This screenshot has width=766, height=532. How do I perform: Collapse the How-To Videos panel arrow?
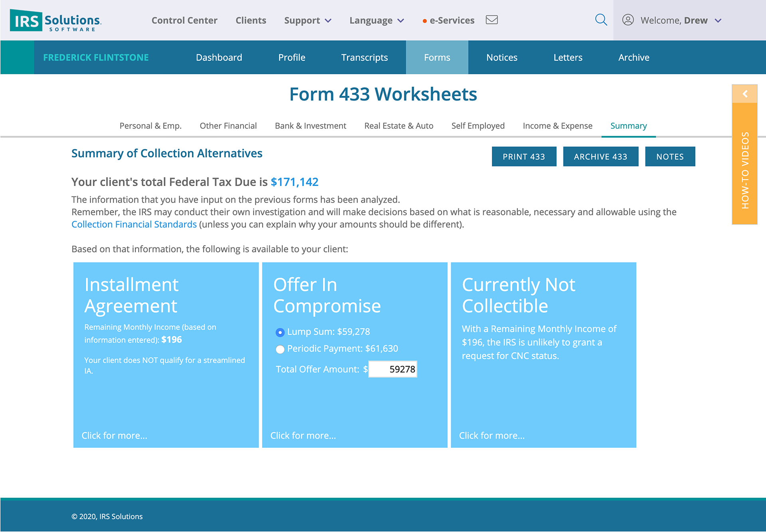[744, 94]
